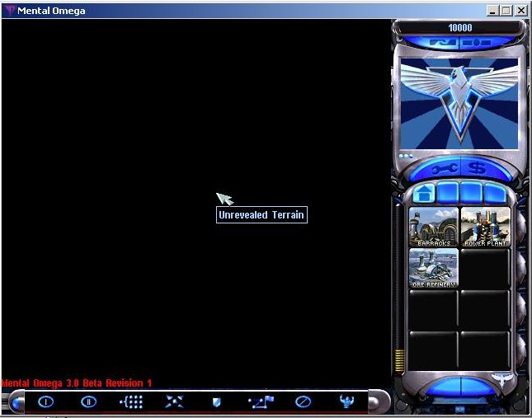Open the structures tab with house icon

pyautogui.click(x=424, y=193)
